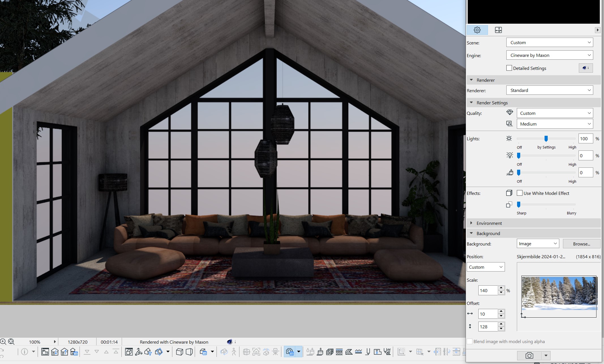Image resolution: width=604 pixels, height=364 pixels.
Task: Open the Size tab with the grid icon
Action: click(x=498, y=30)
